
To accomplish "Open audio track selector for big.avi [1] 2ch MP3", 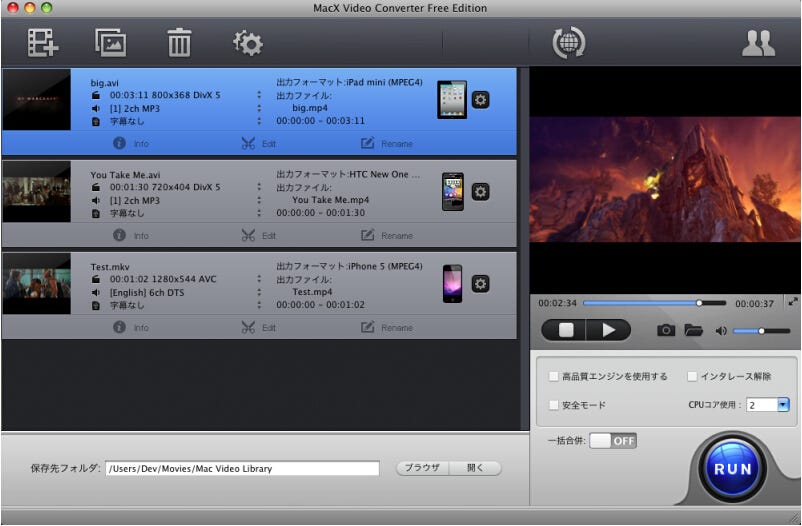I will click(259, 108).
